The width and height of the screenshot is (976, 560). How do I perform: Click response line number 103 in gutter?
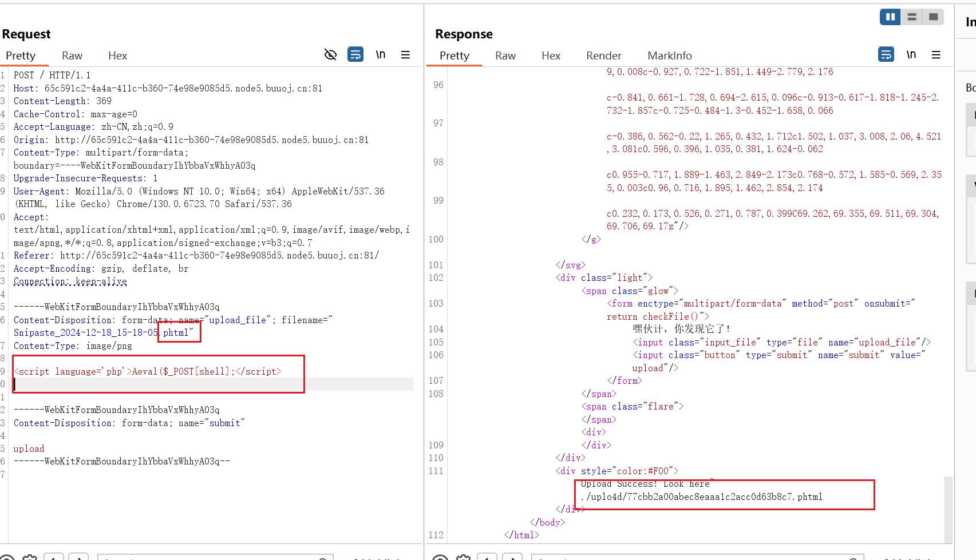436,304
